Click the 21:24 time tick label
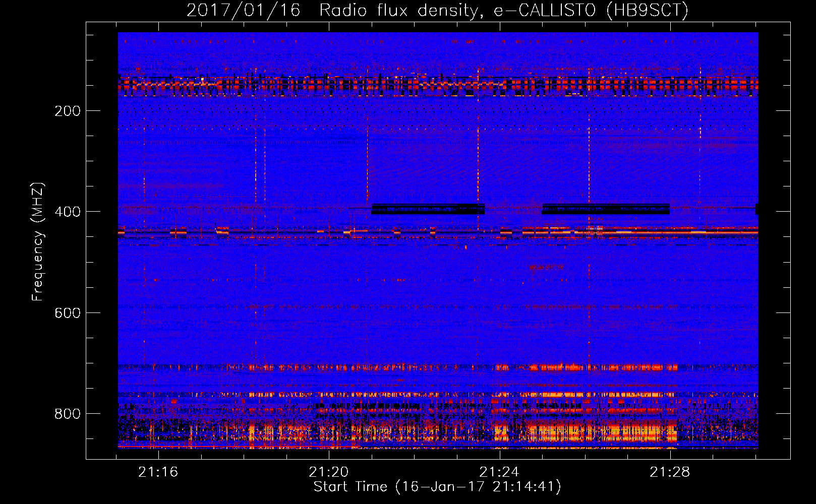The image size is (816, 504). [499, 472]
